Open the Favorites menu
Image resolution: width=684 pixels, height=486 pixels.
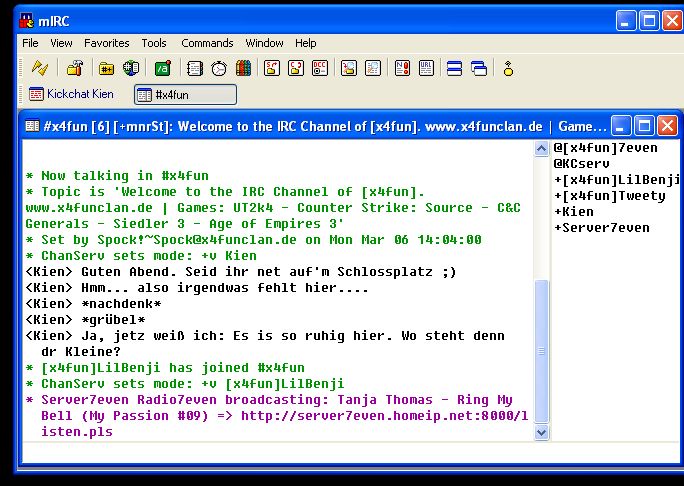(106, 43)
